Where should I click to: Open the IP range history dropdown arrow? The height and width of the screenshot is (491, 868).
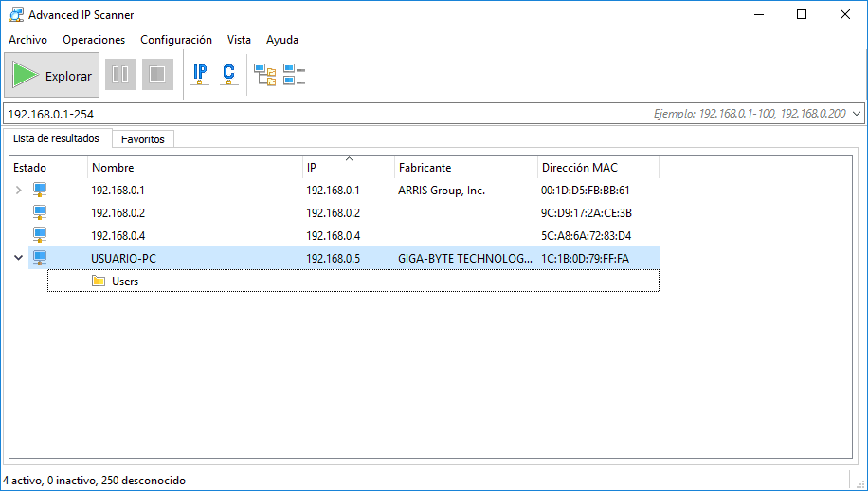857,114
